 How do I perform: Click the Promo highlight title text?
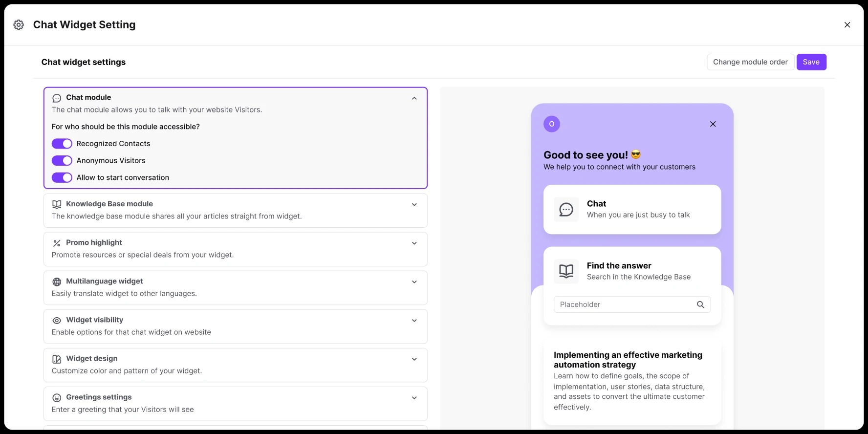(x=94, y=242)
